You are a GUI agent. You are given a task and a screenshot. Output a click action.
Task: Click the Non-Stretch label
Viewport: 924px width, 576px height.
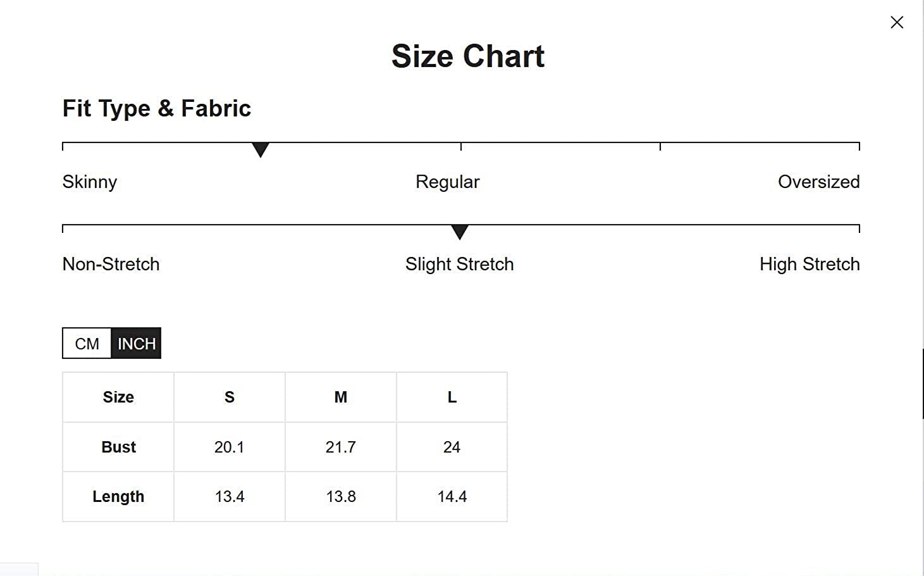click(x=111, y=264)
